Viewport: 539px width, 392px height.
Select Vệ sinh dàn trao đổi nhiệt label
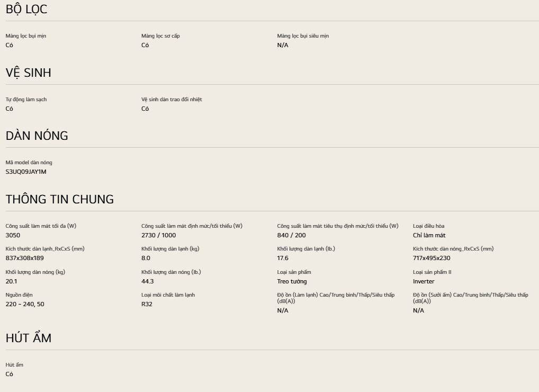172,100
